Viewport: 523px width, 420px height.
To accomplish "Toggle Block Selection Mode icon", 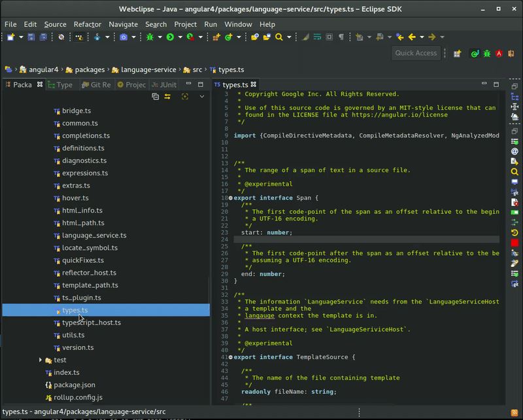I will [x=329, y=37].
